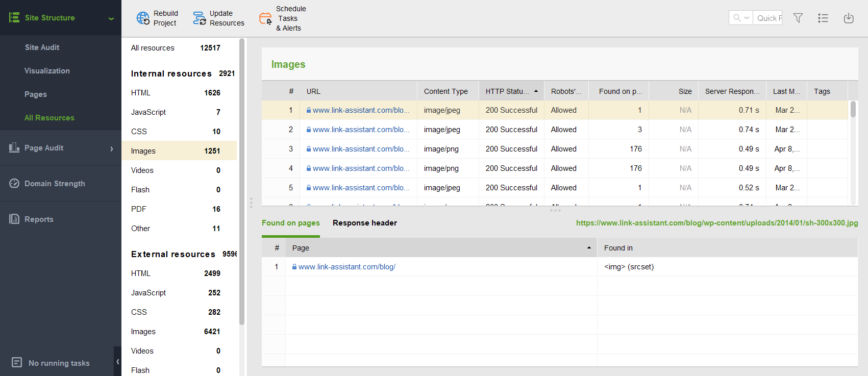Click the images table vertical scrollbar
Screen dimensions: 868x376
click(853, 109)
